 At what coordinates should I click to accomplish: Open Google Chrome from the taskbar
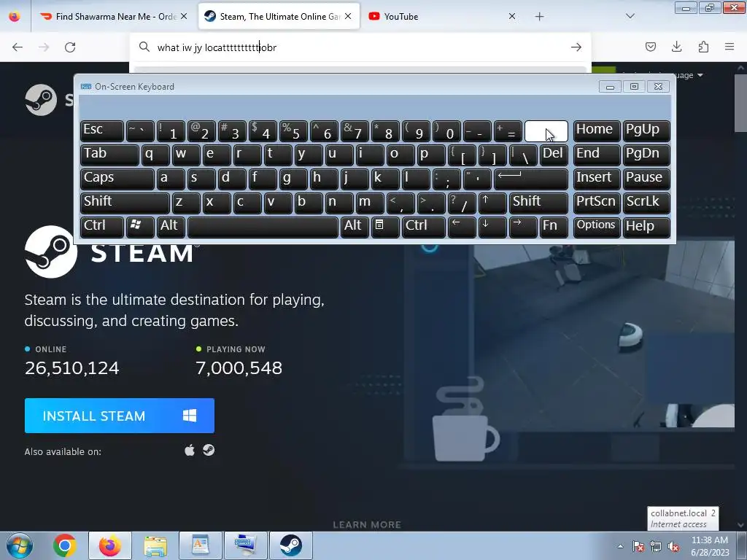[65, 545]
